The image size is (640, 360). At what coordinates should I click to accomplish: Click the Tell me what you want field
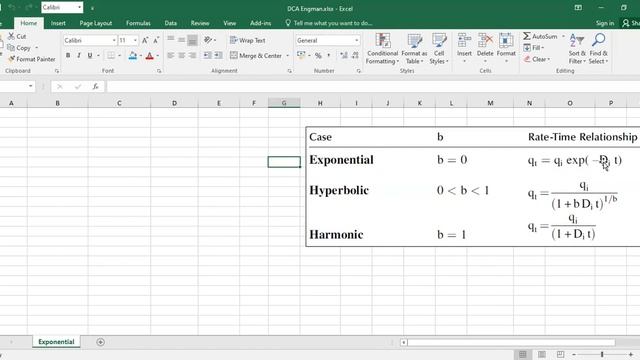[x=329, y=23]
